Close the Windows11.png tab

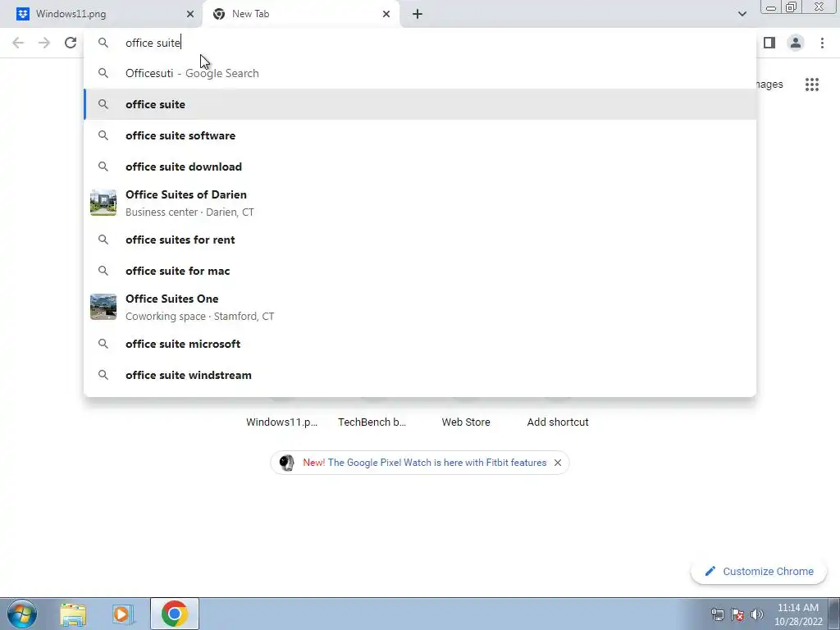[190, 14]
